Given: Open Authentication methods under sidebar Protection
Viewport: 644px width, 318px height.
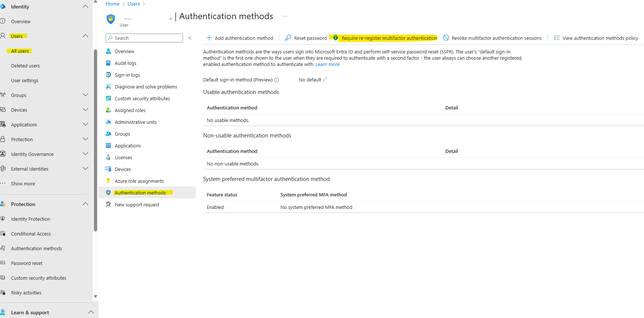Looking at the screenshot, I should [36, 248].
